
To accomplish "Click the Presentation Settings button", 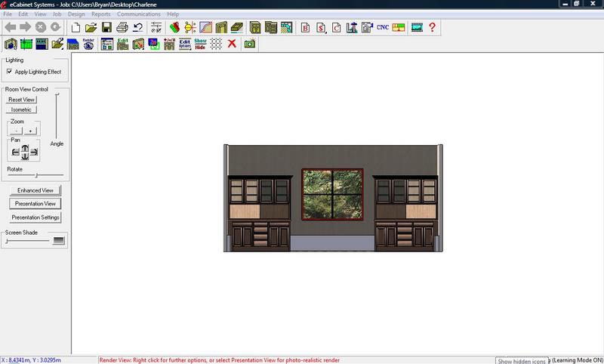I will point(35,217).
